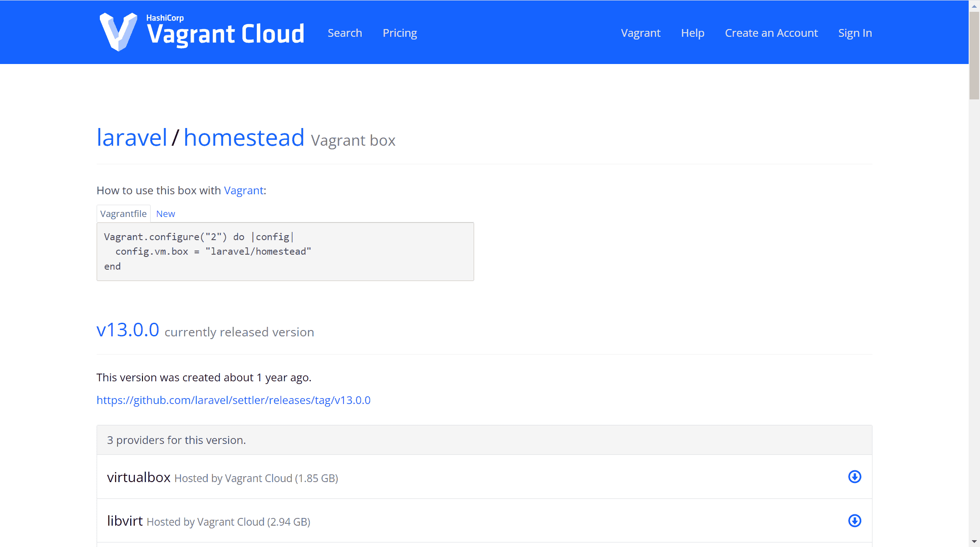Follow the inline Vagrant link in instructions
The height and width of the screenshot is (547, 980).
click(x=244, y=191)
